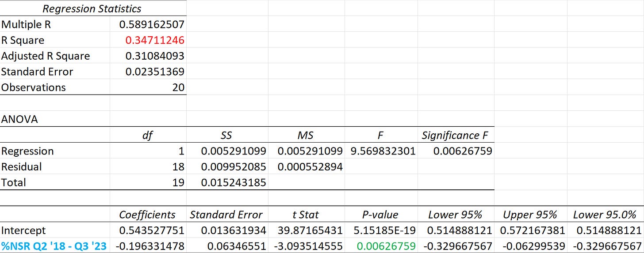Click the 'Residual' row label
This screenshot has height=253, width=644.
[22, 167]
